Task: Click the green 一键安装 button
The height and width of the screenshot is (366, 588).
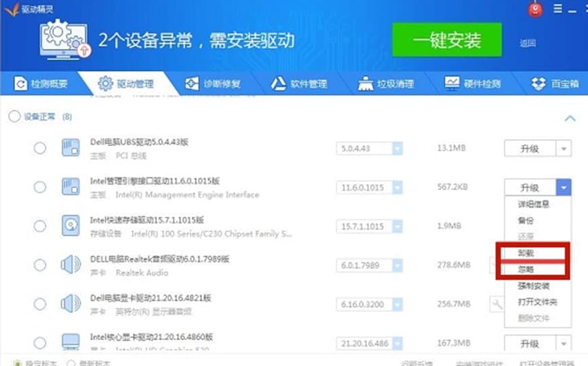Action: 447,39
